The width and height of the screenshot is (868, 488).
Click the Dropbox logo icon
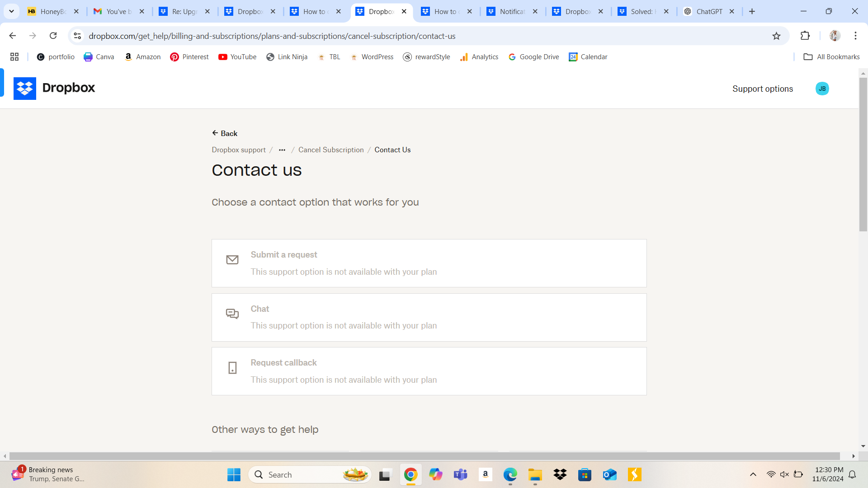pyautogui.click(x=25, y=88)
